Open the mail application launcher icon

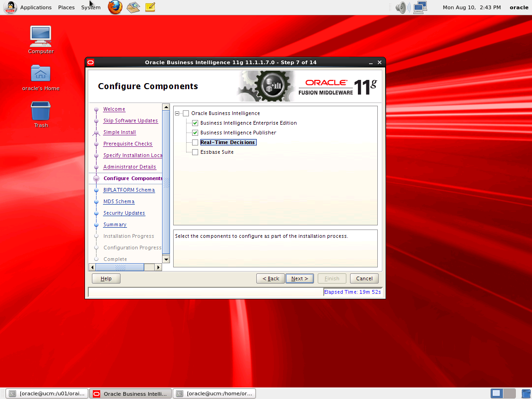tap(133, 7)
